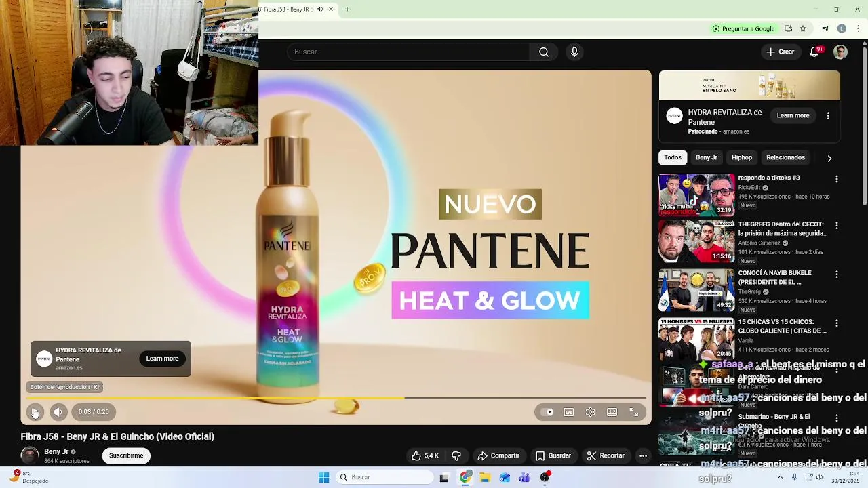Open the player settings gear
868x488 pixels.
[591, 412]
